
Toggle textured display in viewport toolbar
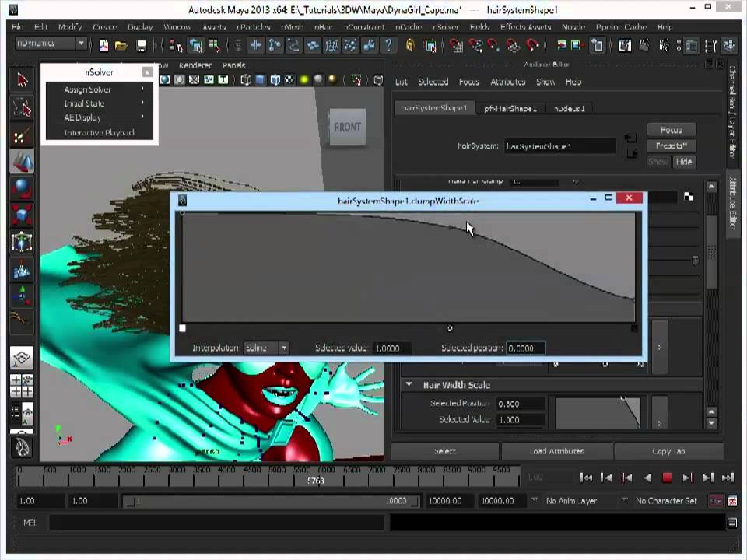[x=289, y=80]
